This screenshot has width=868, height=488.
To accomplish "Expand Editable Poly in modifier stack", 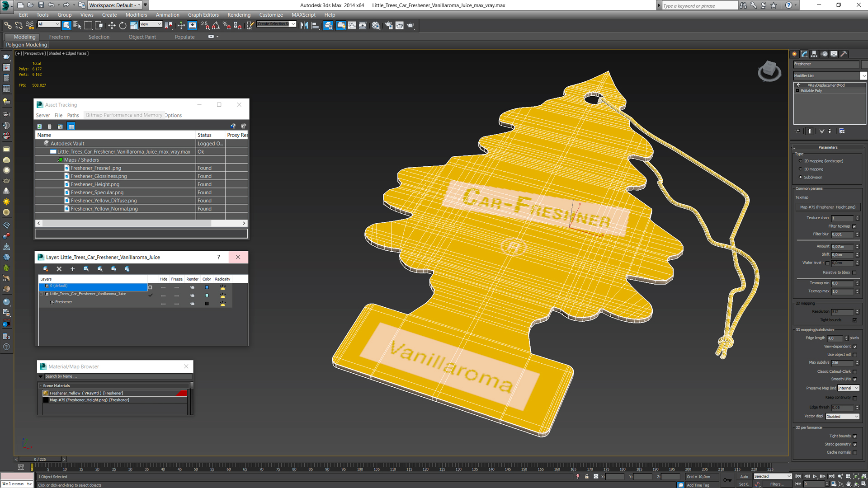I will click(x=797, y=91).
